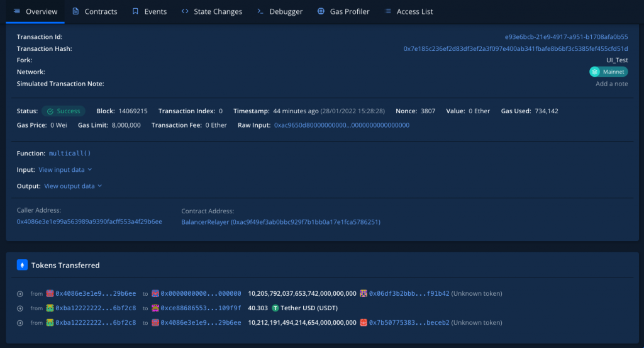Click the Success status badge
Screen dimensions: 644x348
point(64,111)
